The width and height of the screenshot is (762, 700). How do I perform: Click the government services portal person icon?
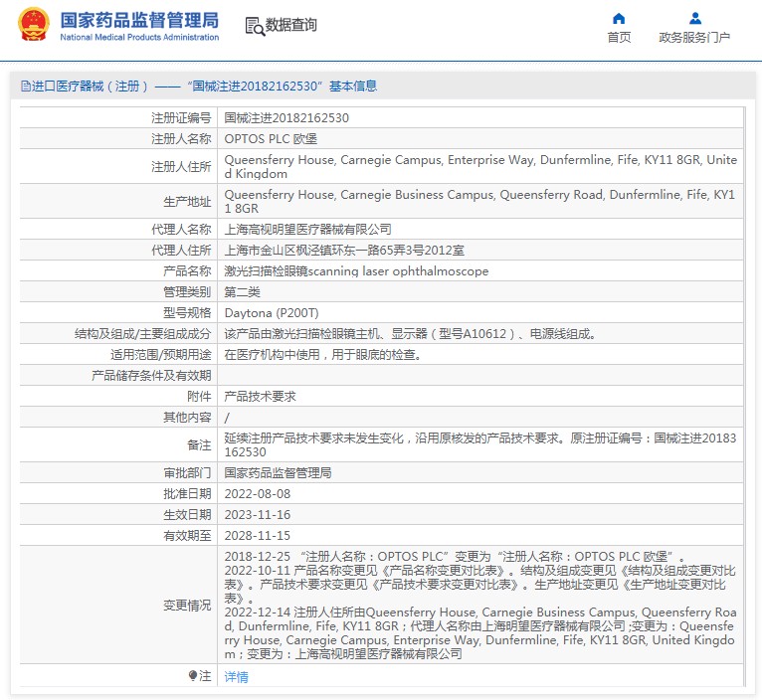tap(695, 19)
